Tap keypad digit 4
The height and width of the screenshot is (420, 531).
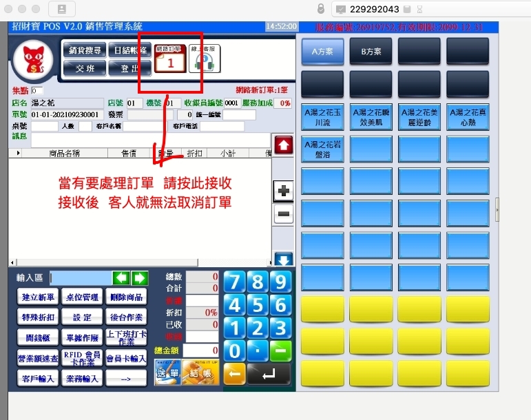[235, 305]
